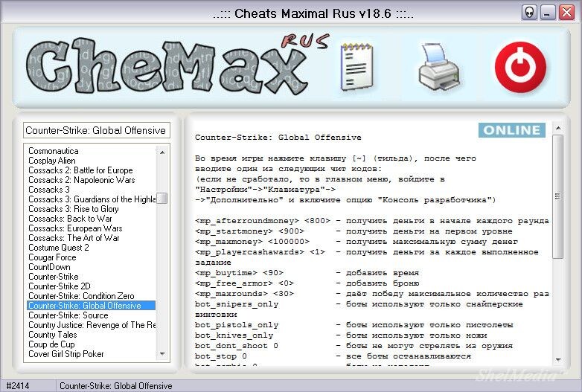Click the ONLINE badge button

[512, 130]
